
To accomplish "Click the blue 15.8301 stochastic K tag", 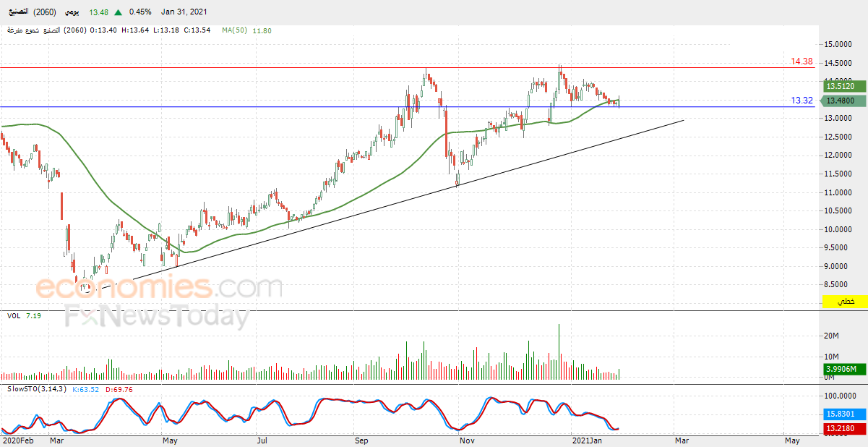I will [841, 414].
